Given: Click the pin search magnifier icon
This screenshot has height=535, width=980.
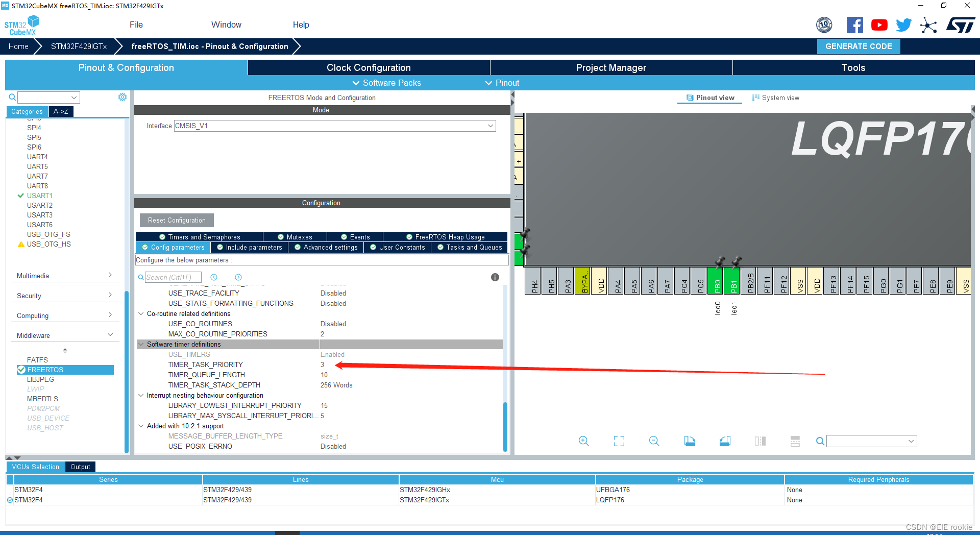Looking at the screenshot, I should coord(820,441).
